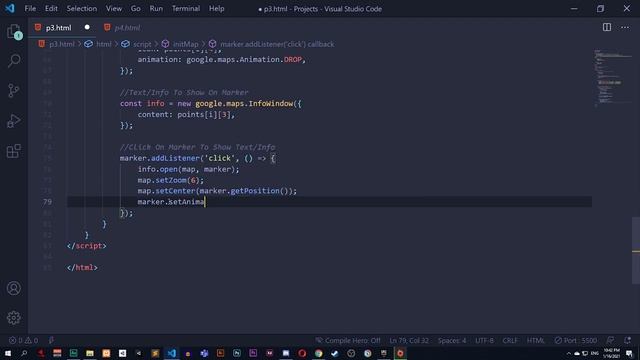Open Sublime Text from the taskbar

tap(155, 353)
